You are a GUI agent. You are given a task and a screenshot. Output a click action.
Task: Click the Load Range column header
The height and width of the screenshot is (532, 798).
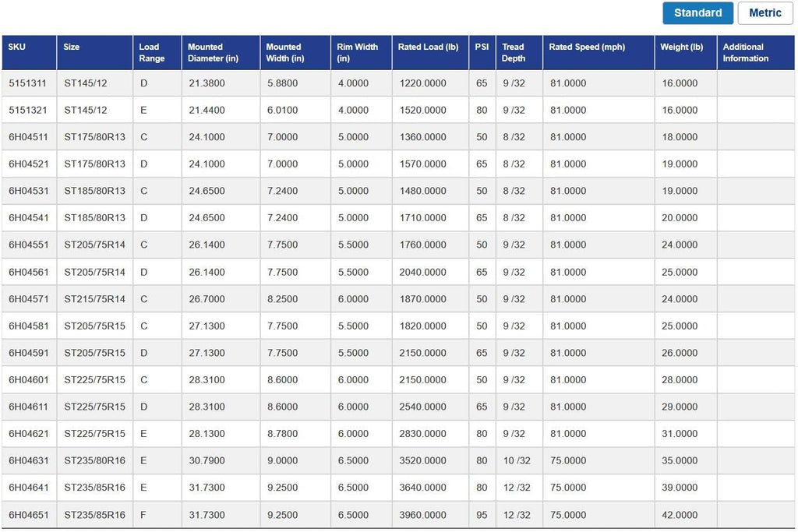(x=157, y=52)
